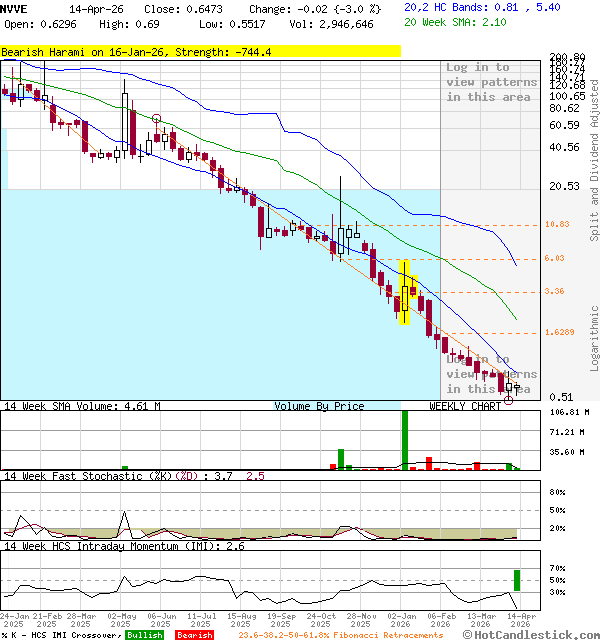
Task: Click the red circle marker at chart bottom right
Action: [x=508, y=400]
